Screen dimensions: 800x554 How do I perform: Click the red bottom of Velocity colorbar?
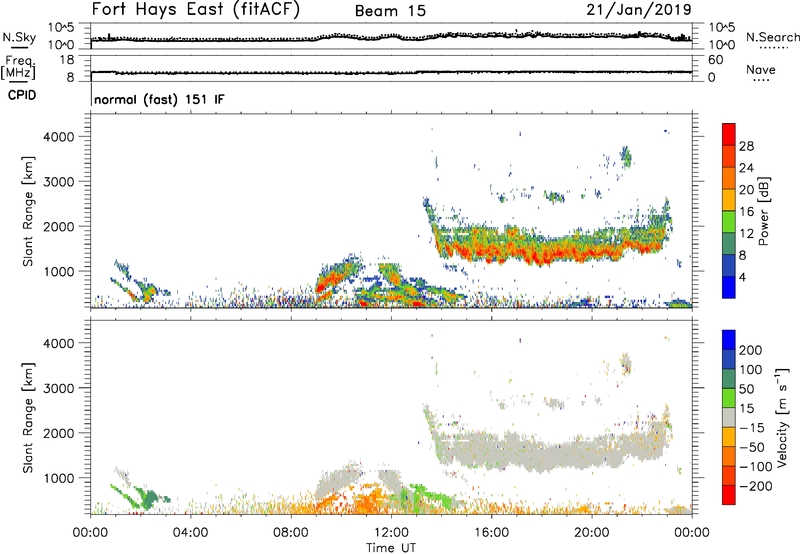[x=729, y=495]
